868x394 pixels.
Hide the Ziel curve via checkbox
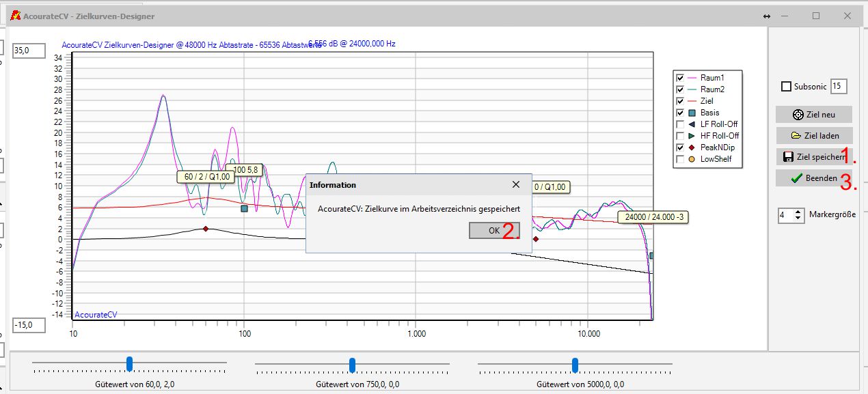click(680, 101)
